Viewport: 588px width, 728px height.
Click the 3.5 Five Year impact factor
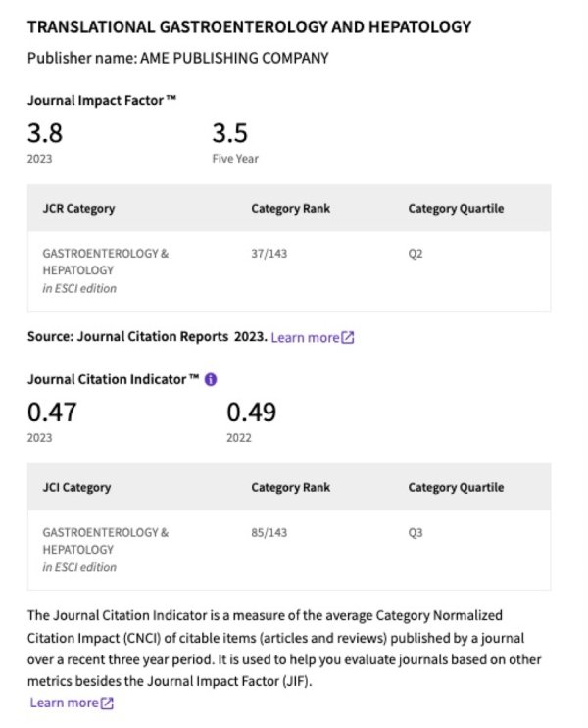(230, 133)
